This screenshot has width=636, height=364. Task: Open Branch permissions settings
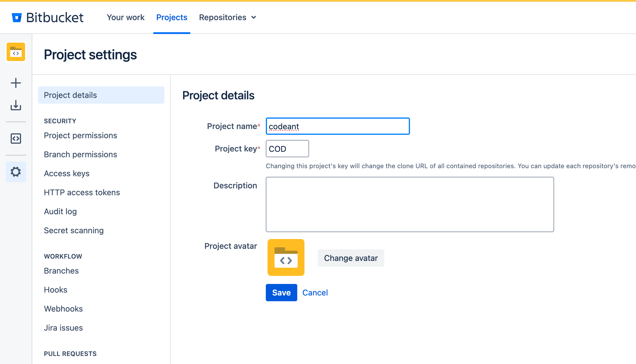80,154
